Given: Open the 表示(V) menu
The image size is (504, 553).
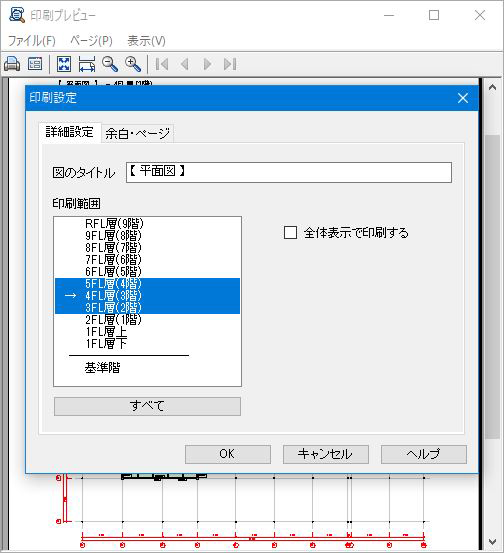Looking at the screenshot, I should point(146,41).
